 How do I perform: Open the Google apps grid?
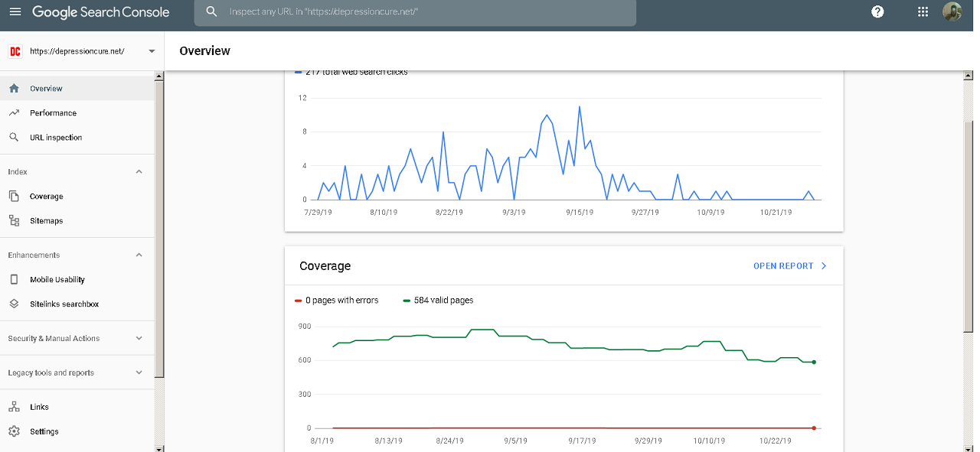923,12
